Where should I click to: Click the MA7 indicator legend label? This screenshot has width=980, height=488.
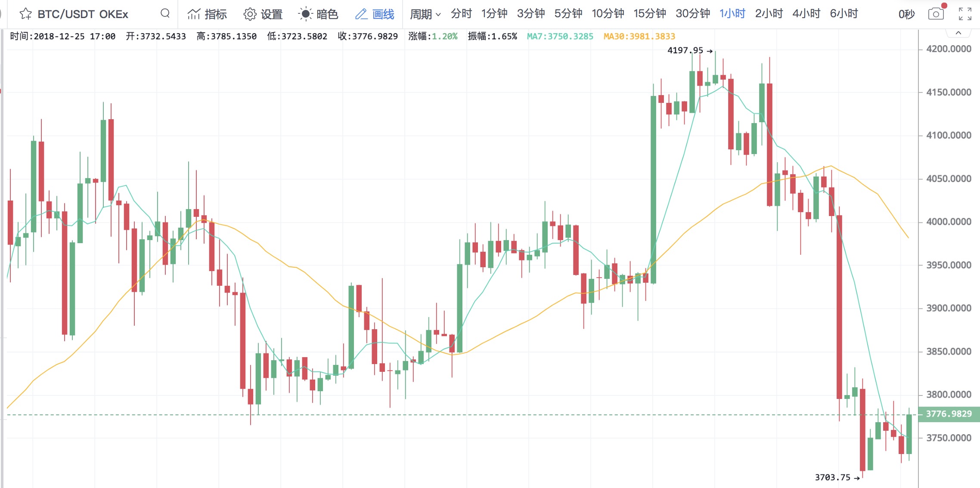click(x=560, y=37)
